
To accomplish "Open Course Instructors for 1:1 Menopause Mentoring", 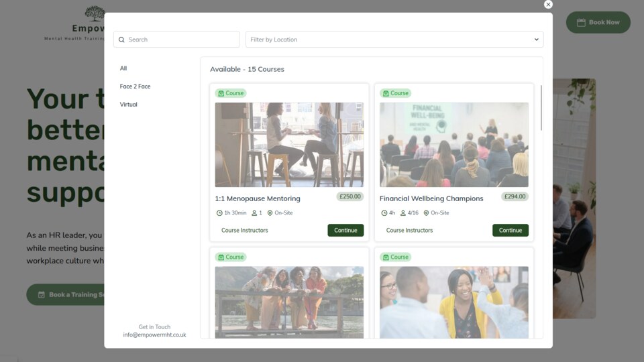I will [x=244, y=231].
